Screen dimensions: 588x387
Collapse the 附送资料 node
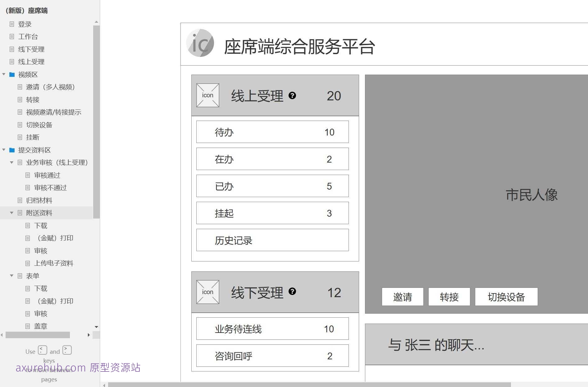[12, 213]
